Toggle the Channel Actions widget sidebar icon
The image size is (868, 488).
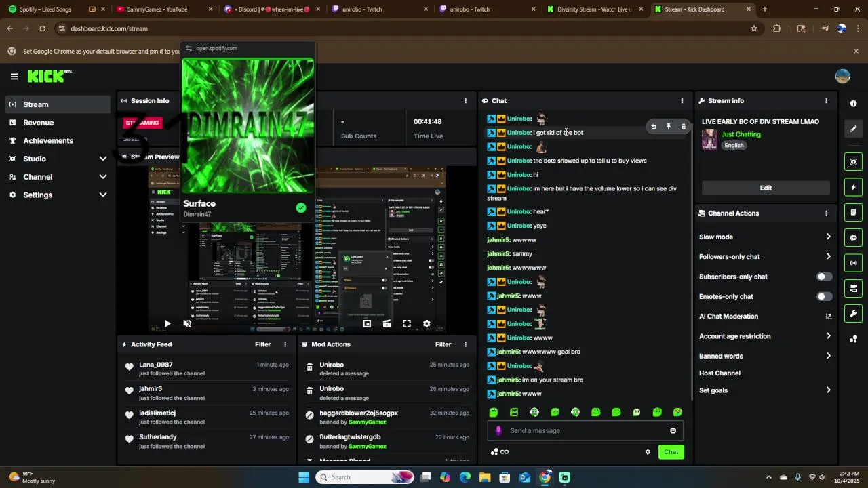854,288
